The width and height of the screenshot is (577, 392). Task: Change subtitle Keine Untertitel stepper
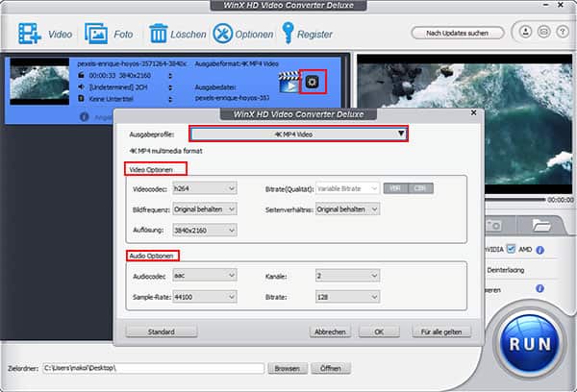[x=170, y=99]
